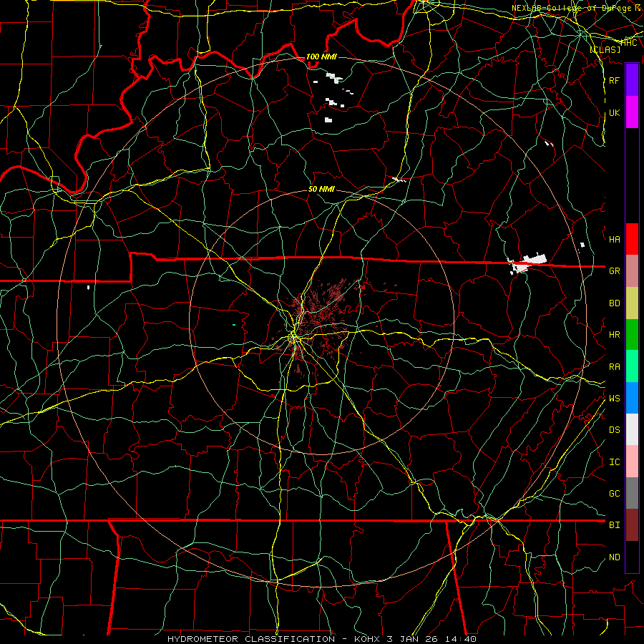Click the UK magenta legend swatch
This screenshot has width=644, height=644.
click(x=632, y=112)
